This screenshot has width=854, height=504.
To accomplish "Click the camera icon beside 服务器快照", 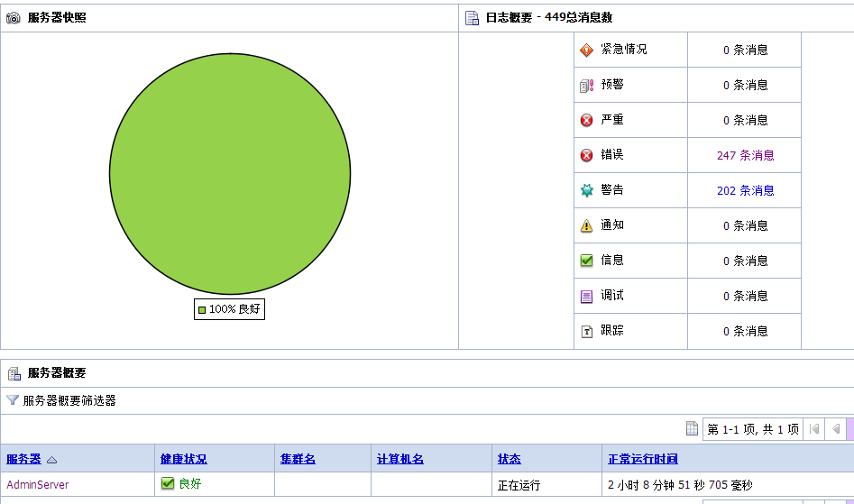I will pyautogui.click(x=13, y=18).
